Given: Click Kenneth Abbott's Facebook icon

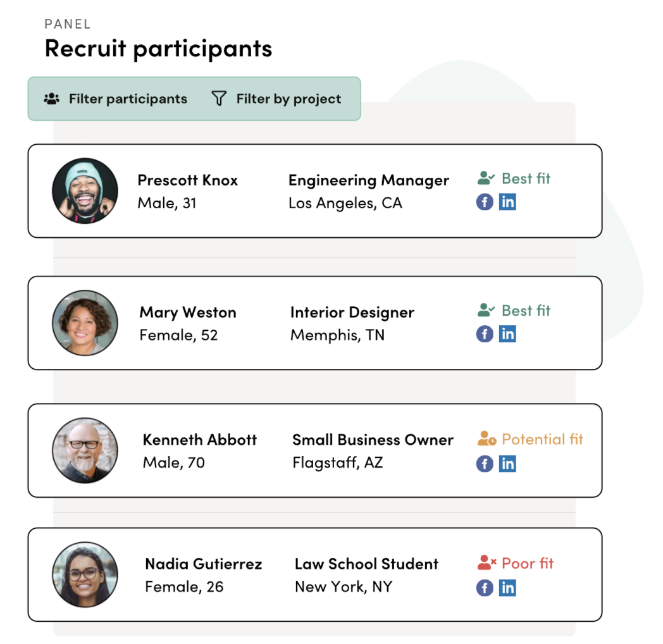Looking at the screenshot, I should 485,463.
